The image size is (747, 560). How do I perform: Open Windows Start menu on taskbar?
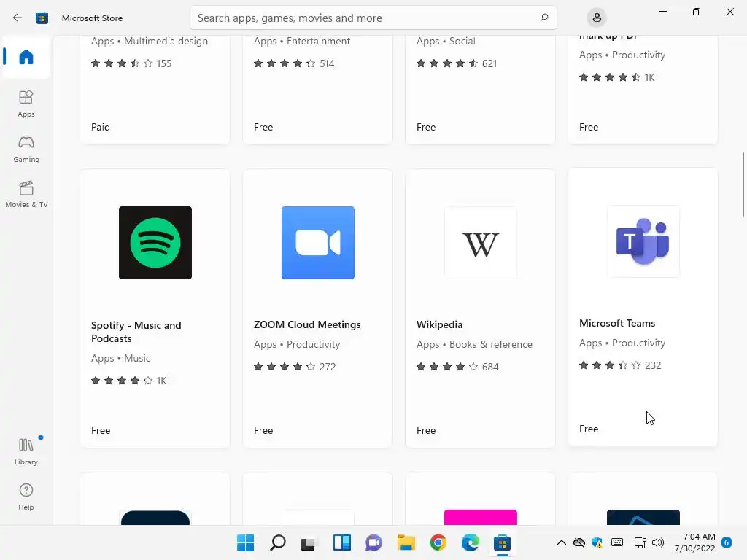coord(246,542)
